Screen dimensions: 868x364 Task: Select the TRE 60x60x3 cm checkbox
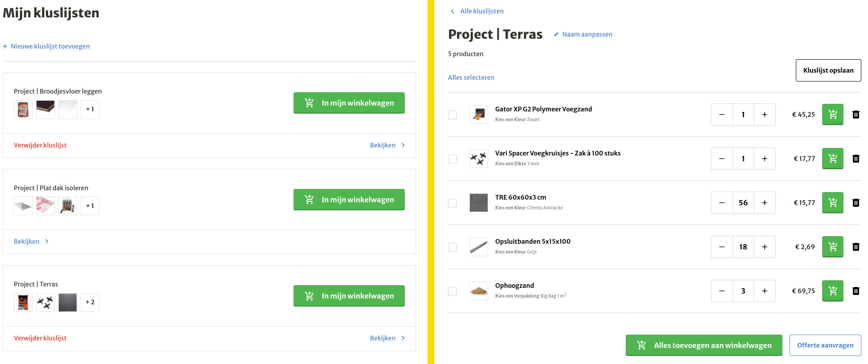452,203
